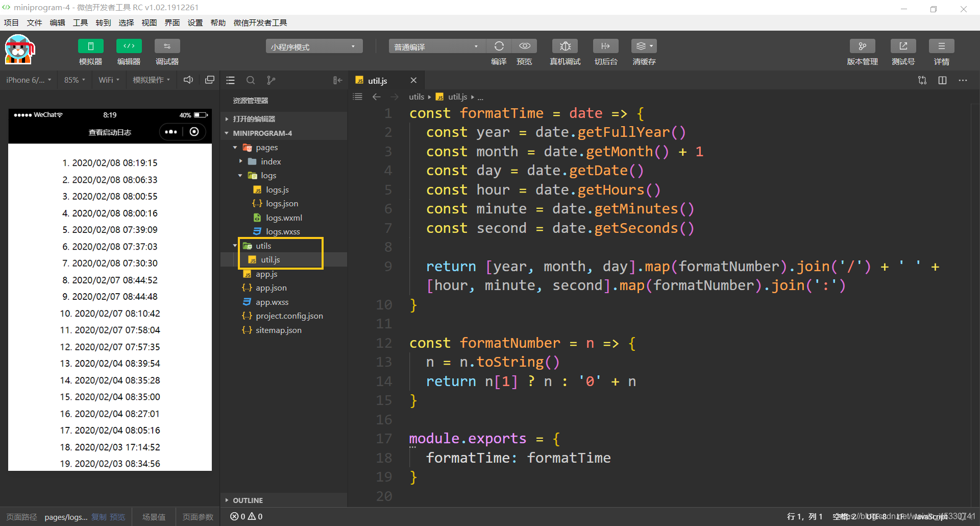Open app.wxss file
The width and height of the screenshot is (980, 526).
coord(284,302)
